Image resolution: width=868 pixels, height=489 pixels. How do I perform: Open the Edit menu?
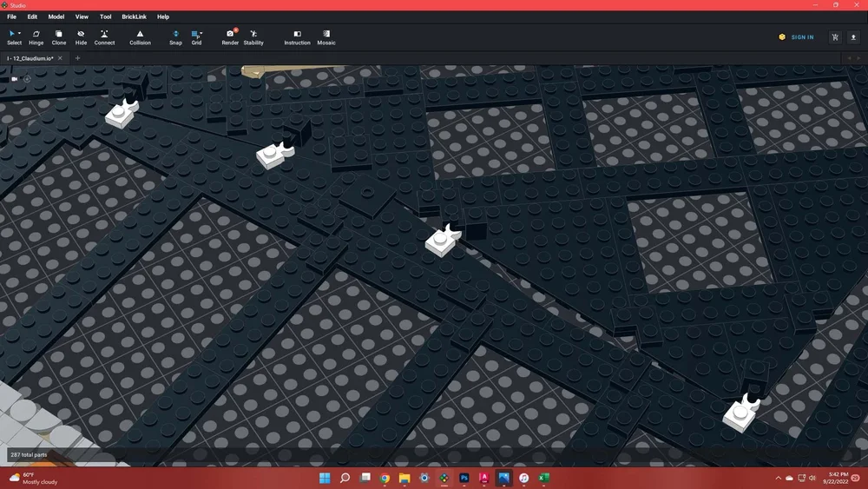pos(32,17)
